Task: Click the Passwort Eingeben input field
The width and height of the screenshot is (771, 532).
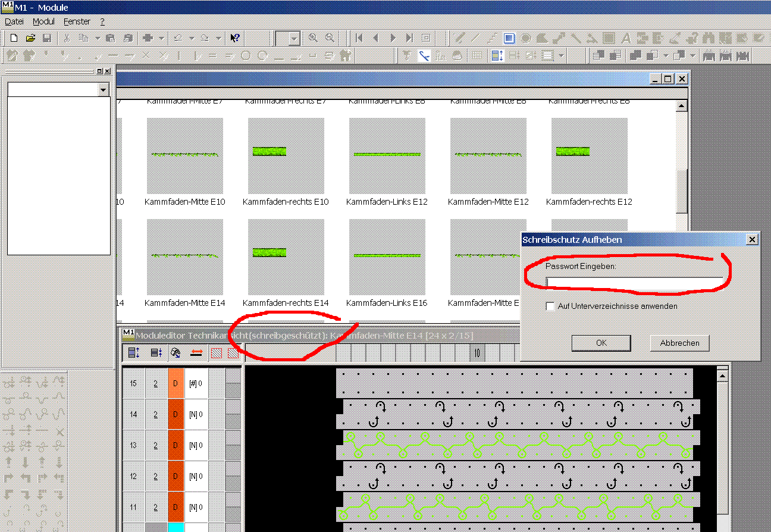Action: click(635, 282)
